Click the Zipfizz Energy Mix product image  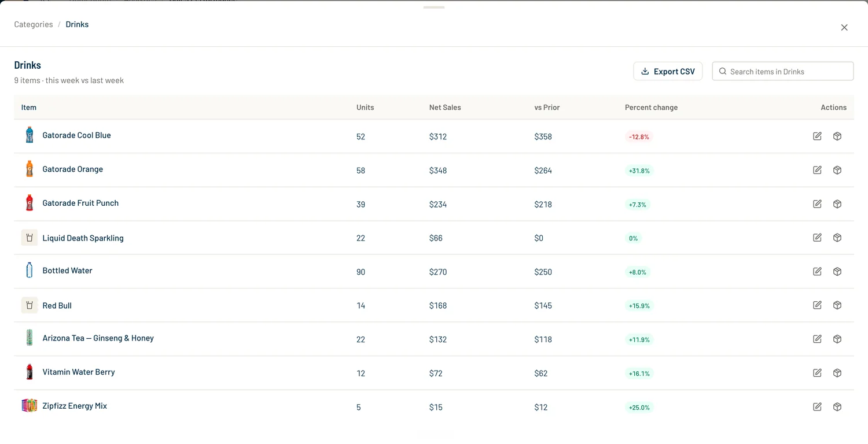point(30,406)
